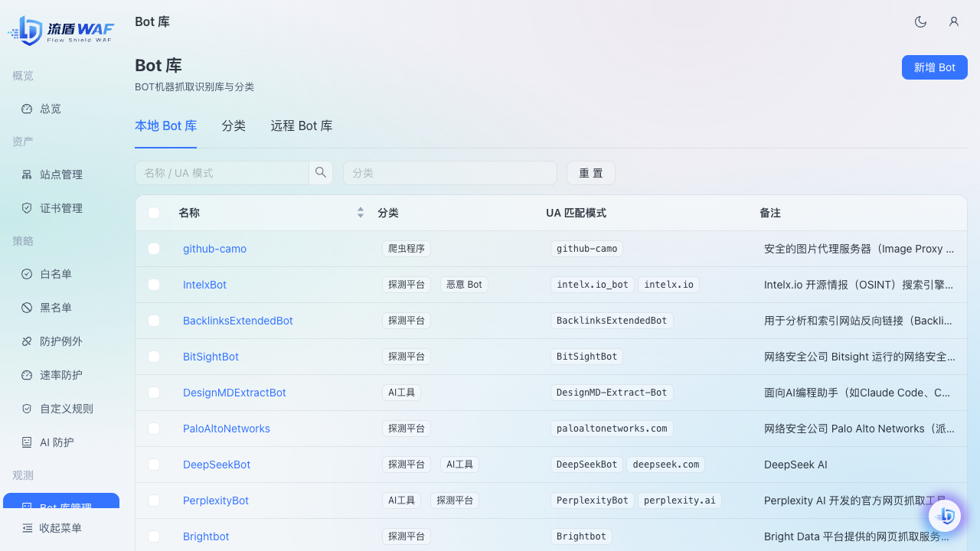Check the PerplexityBot row checkbox
This screenshot has height=551, width=980.
coord(154,500)
